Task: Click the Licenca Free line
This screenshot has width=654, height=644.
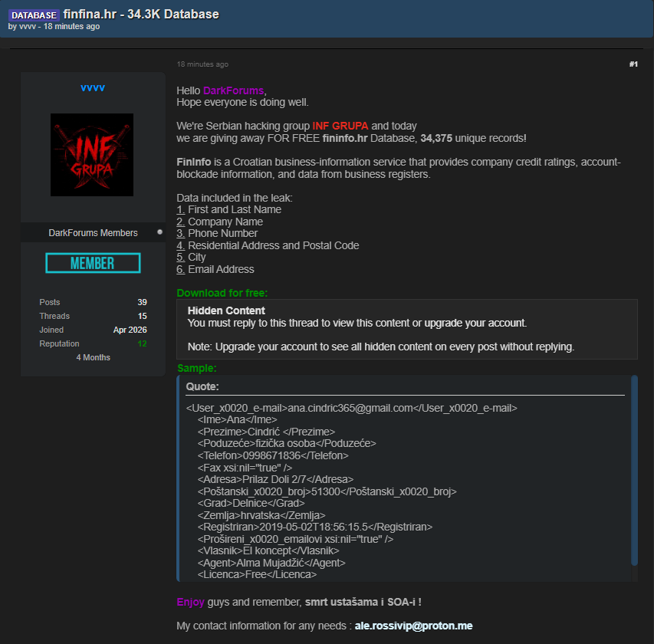Action: point(257,574)
